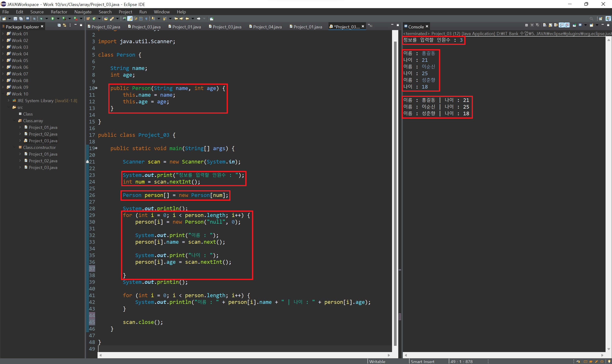This screenshot has width=612, height=364.
Task: Click the Debug bug icon
Action: click(41, 19)
